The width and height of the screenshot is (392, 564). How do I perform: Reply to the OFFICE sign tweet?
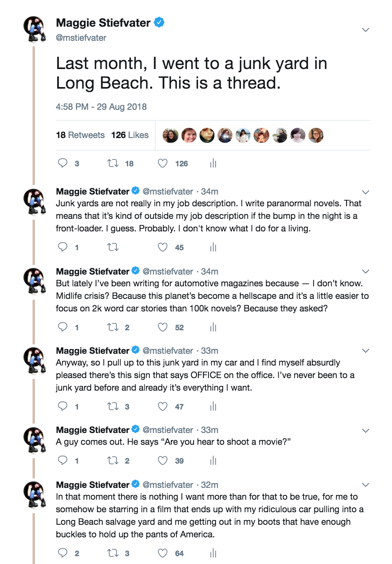coord(63,406)
